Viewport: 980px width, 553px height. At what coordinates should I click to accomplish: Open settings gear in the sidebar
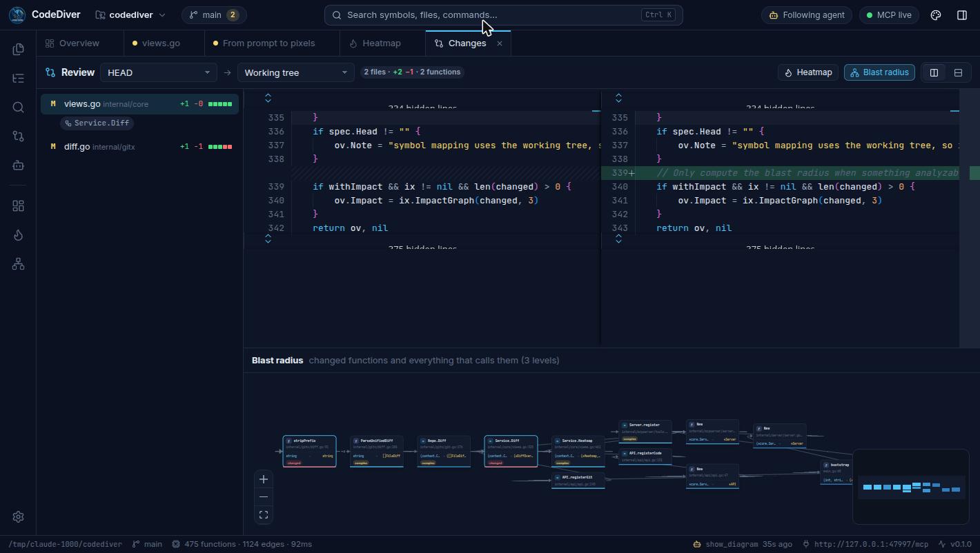tap(19, 516)
